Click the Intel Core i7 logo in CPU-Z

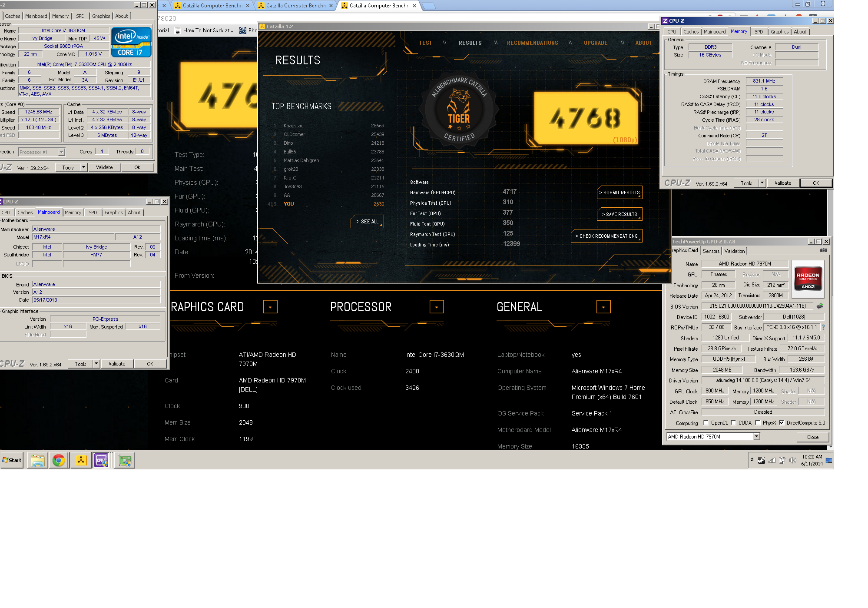tap(131, 42)
